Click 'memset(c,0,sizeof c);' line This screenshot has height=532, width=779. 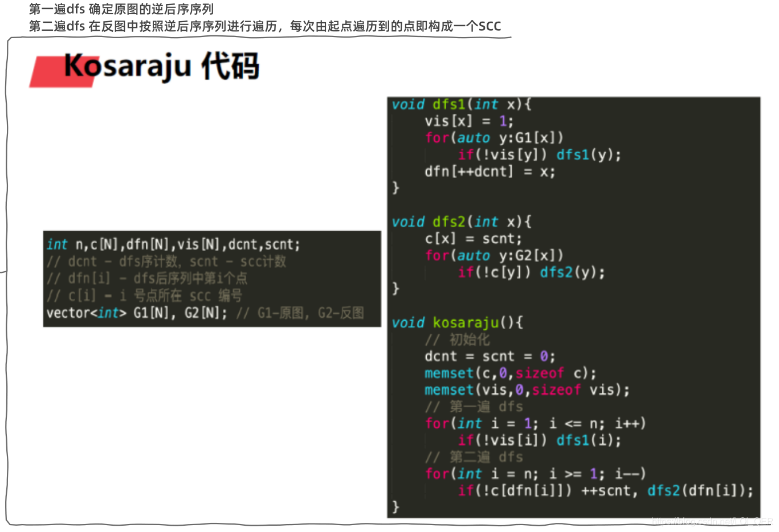(511, 373)
